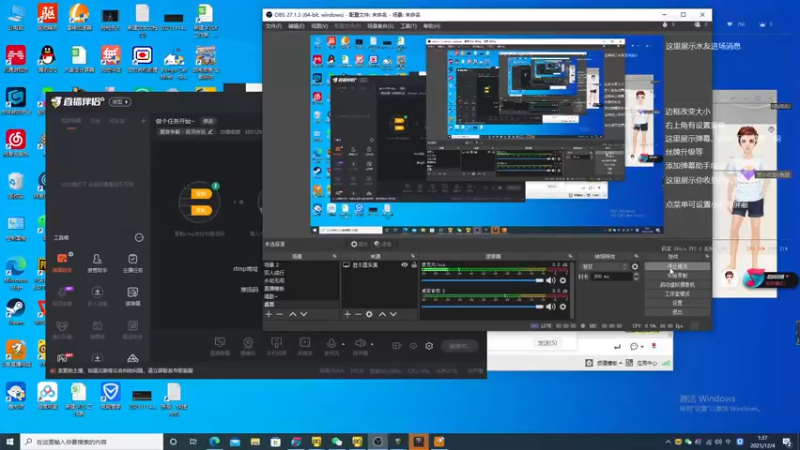This screenshot has height=450, width=800.
Task: Open toolbox more options circle in 直播伴侣
Action: click(139, 238)
